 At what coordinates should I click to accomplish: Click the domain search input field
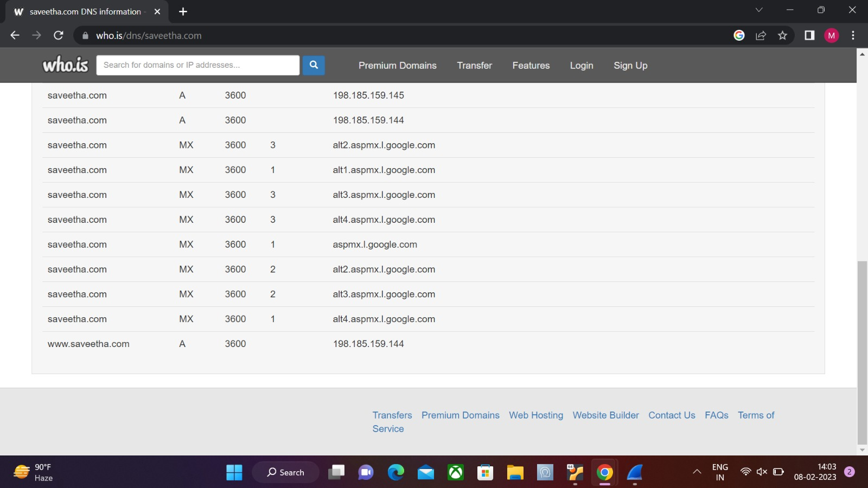click(197, 65)
